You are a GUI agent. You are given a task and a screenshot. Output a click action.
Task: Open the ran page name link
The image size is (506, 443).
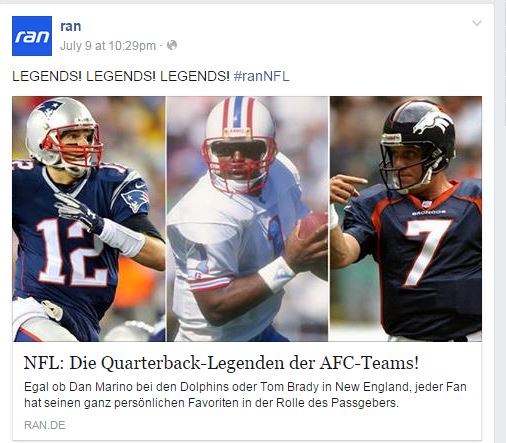click(x=71, y=26)
